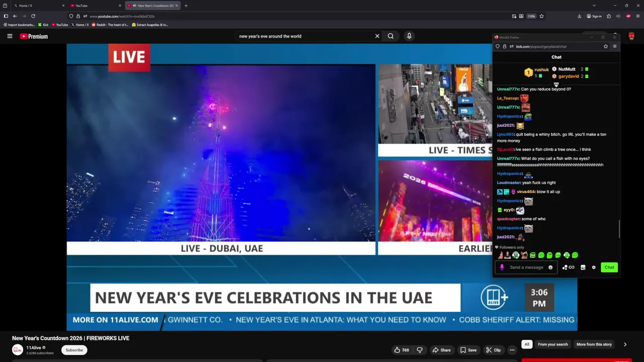
Task: Click the kick.com popout address bar
Action: click(x=551, y=46)
